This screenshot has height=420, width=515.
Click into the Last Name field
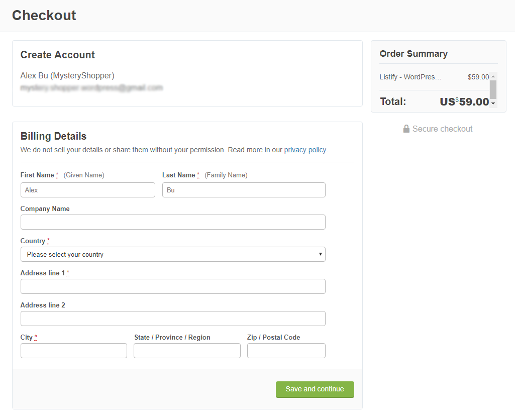244,190
